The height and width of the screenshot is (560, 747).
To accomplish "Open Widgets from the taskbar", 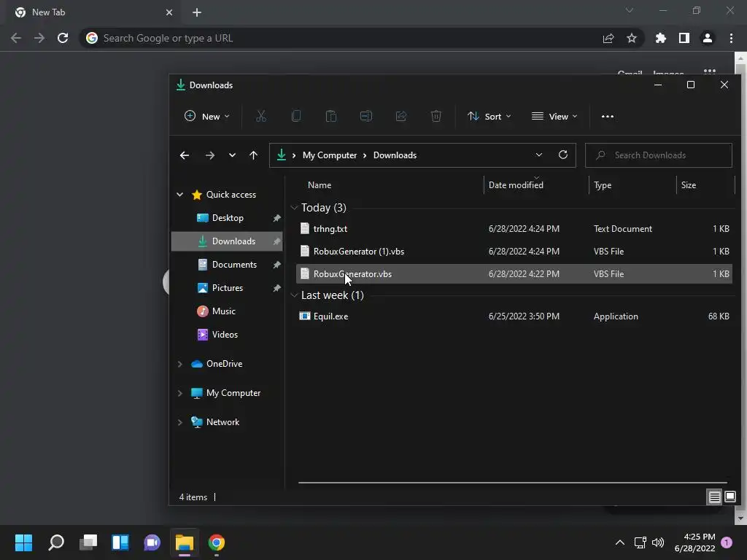I will click(120, 542).
